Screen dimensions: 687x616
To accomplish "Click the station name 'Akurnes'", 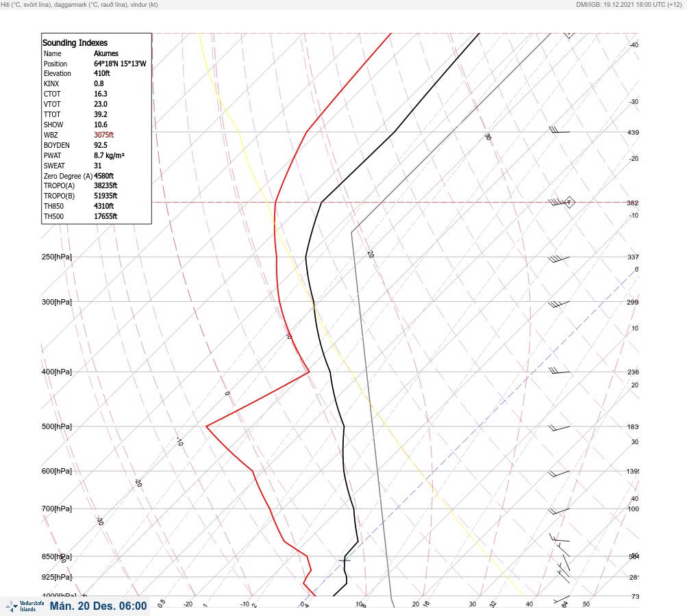I will tap(106, 53).
